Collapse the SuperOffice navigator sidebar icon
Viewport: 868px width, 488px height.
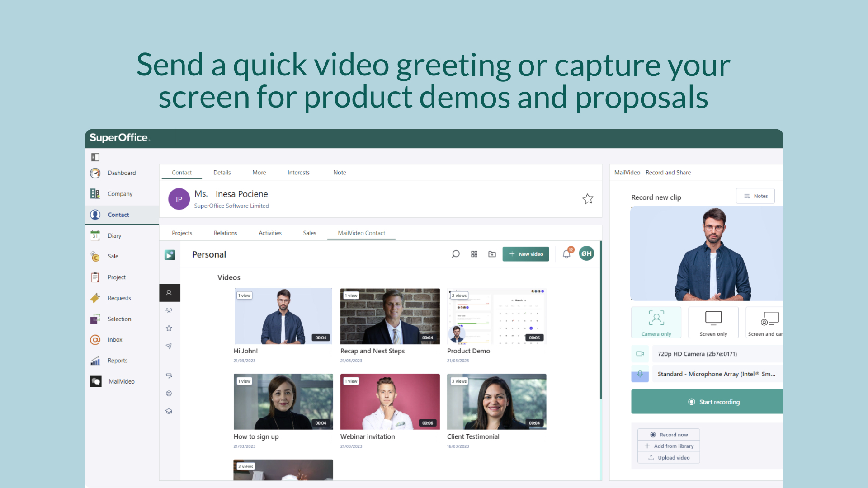pos(95,157)
